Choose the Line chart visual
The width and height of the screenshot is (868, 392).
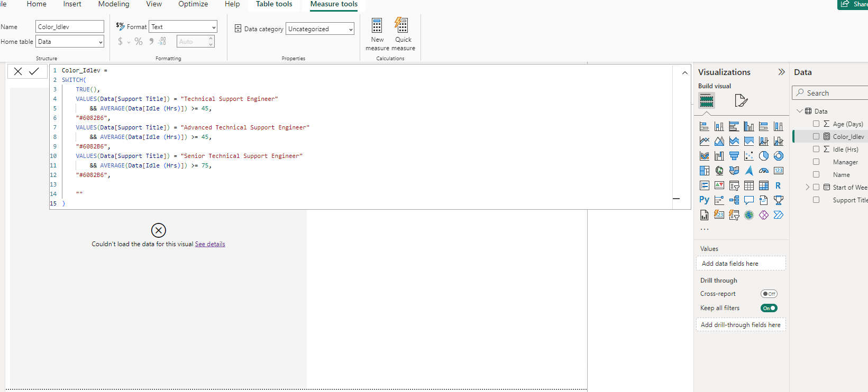click(x=704, y=141)
